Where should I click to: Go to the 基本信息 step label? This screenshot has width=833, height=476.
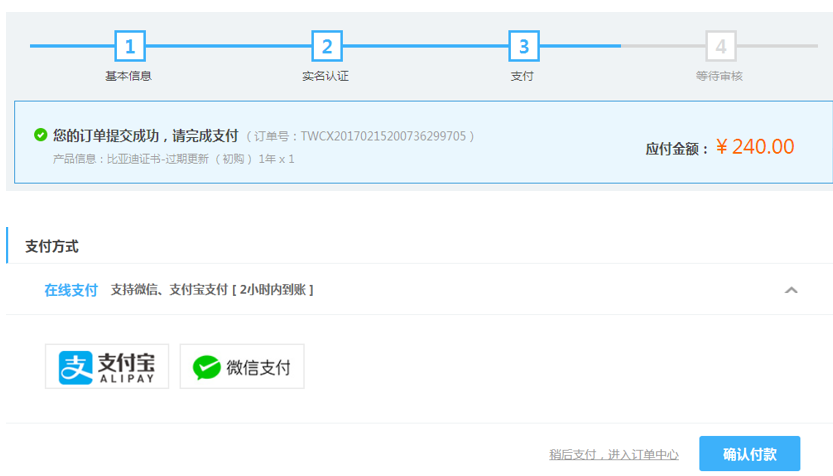pos(129,76)
